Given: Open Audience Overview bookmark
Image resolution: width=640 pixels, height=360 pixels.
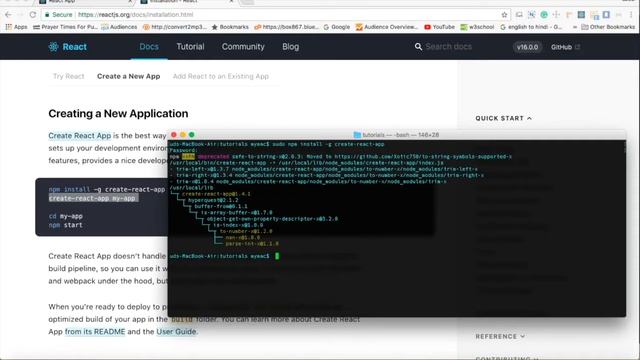Looking at the screenshot, I should tap(387, 27).
